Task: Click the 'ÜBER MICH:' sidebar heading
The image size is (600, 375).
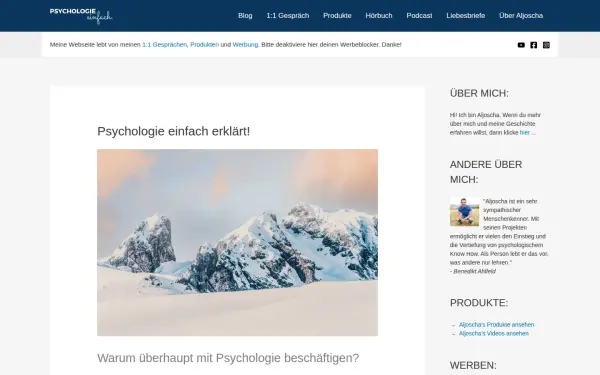Action: pyautogui.click(x=479, y=93)
